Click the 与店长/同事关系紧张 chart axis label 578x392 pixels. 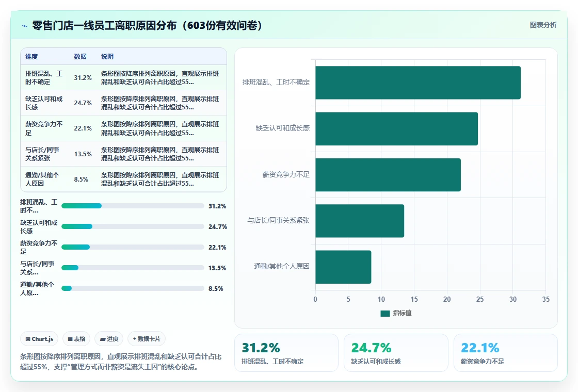(x=278, y=220)
